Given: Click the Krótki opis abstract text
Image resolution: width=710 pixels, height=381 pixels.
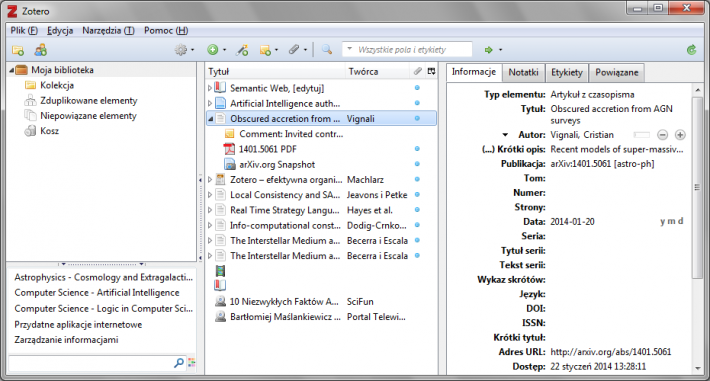Looking at the screenshot, I should pos(617,149).
